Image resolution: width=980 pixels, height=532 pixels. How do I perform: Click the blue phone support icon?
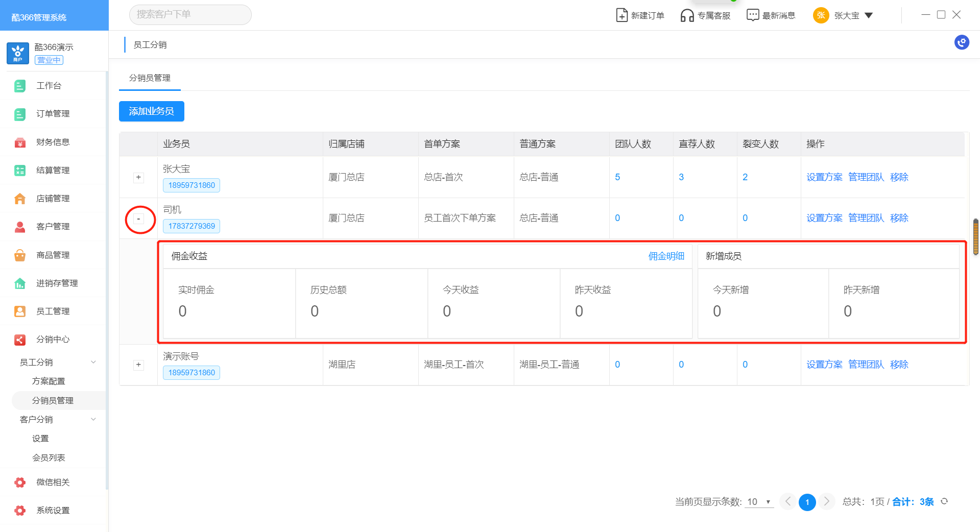(x=962, y=42)
